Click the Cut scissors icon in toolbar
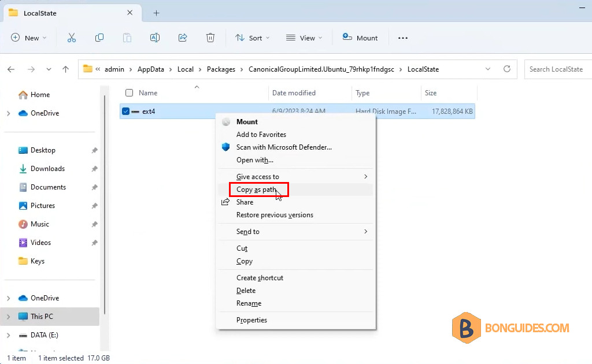592x364 pixels. 71,38
